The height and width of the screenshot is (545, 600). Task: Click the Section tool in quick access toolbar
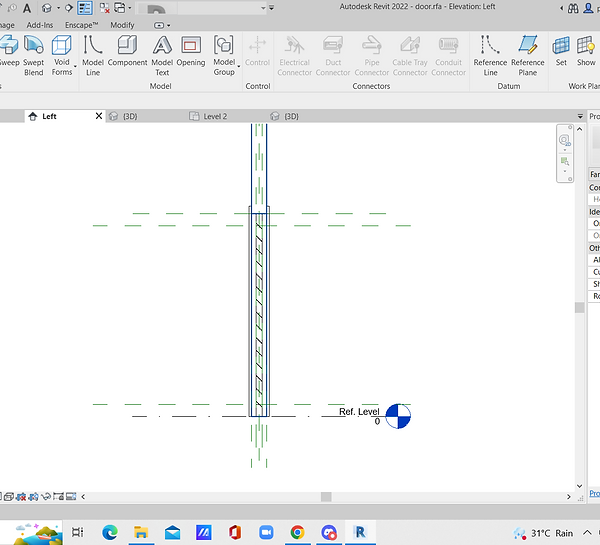(68, 8)
